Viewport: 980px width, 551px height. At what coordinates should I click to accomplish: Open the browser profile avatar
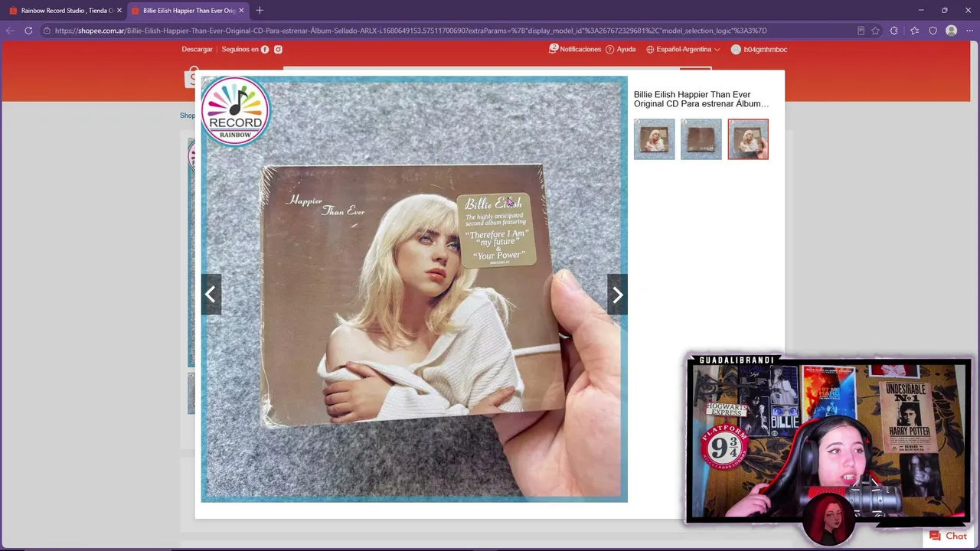pyautogui.click(x=951, y=31)
